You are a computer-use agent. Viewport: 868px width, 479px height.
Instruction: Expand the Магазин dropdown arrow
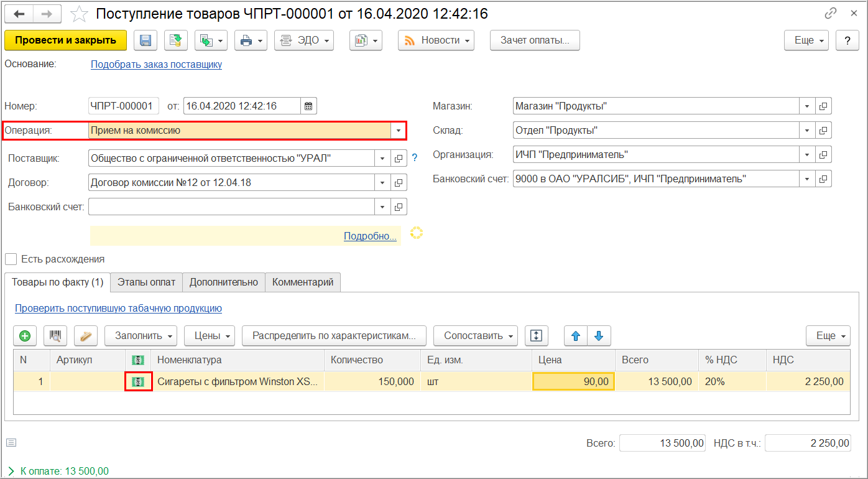(x=807, y=106)
